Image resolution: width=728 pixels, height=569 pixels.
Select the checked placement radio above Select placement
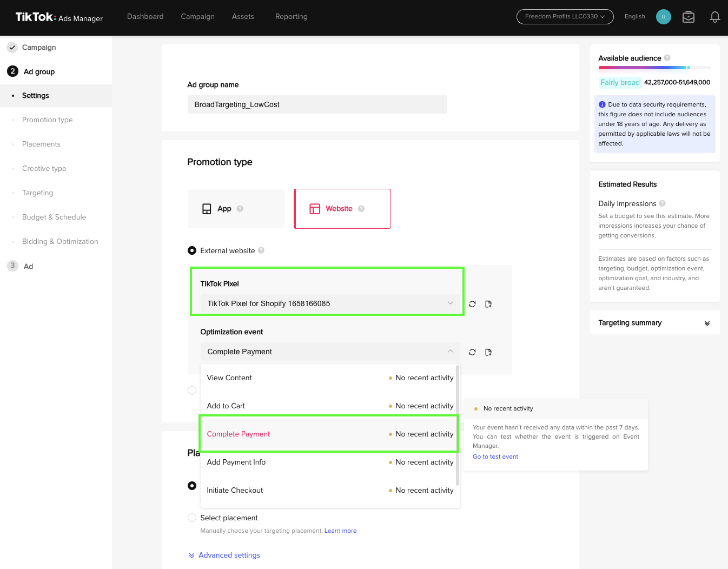tap(192, 486)
